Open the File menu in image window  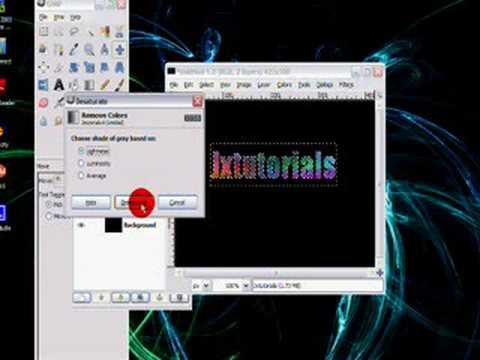(174, 85)
